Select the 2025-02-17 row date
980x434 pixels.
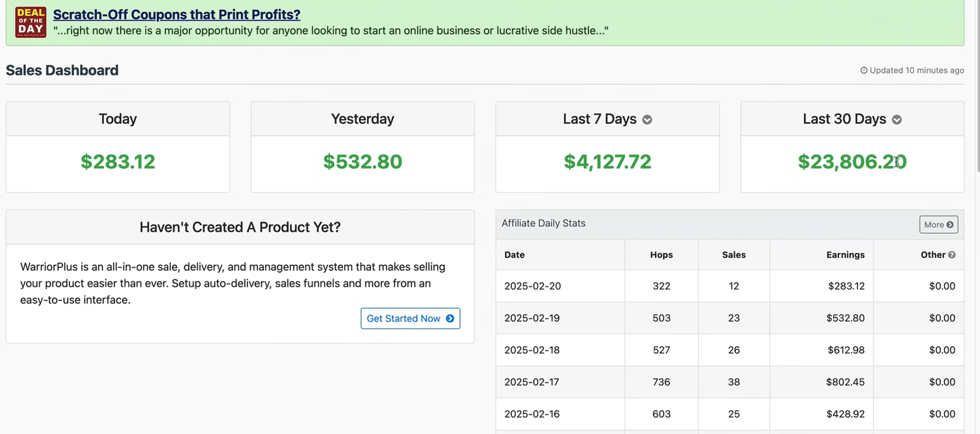532,382
